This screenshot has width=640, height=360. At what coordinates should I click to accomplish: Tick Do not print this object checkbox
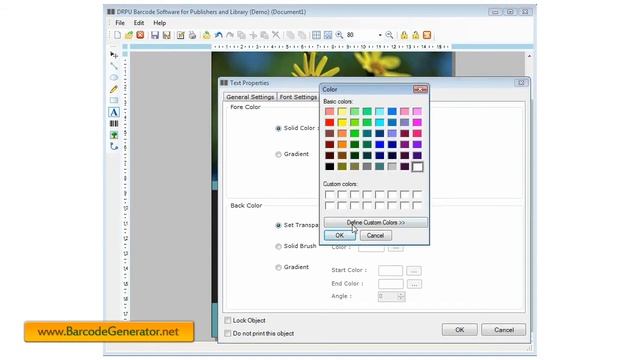[x=228, y=333]
